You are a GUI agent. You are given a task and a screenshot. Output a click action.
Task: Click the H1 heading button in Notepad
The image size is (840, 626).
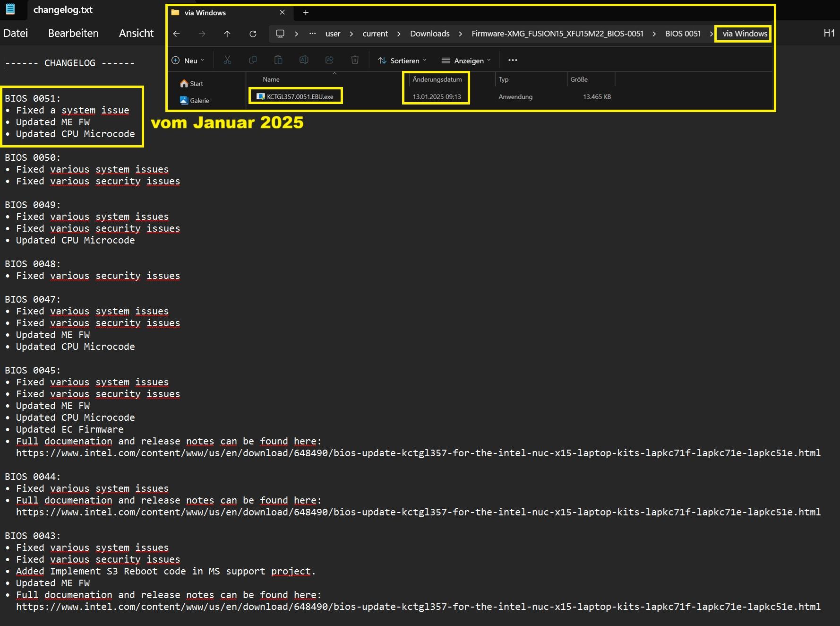click(x=829, y=33)
